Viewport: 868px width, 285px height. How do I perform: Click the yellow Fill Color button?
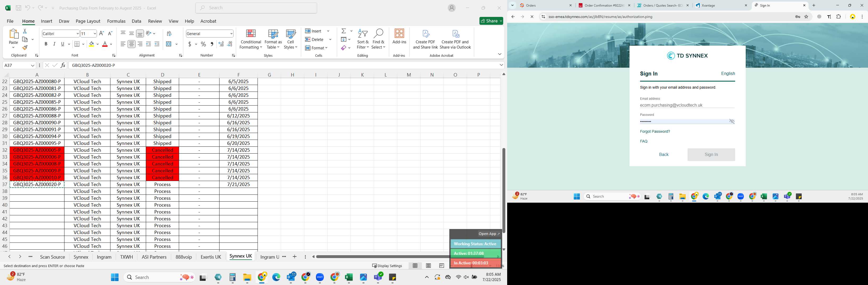[x=91, y=44]
